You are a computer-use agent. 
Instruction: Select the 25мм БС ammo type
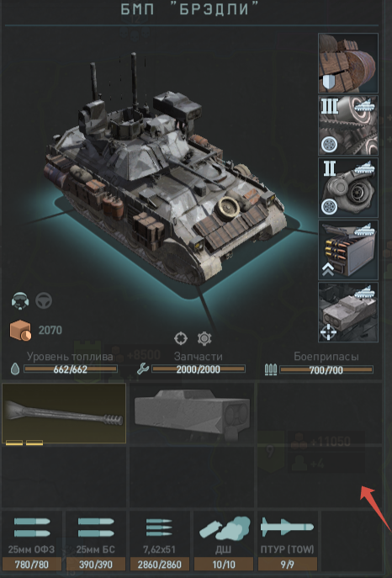pyautogui.click(x=96, y=541)
